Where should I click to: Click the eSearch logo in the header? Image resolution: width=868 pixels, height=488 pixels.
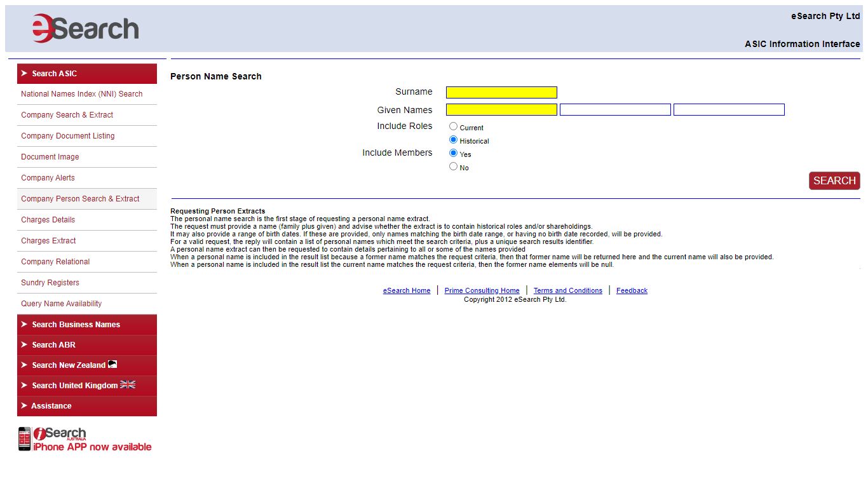tap(86, 29)
